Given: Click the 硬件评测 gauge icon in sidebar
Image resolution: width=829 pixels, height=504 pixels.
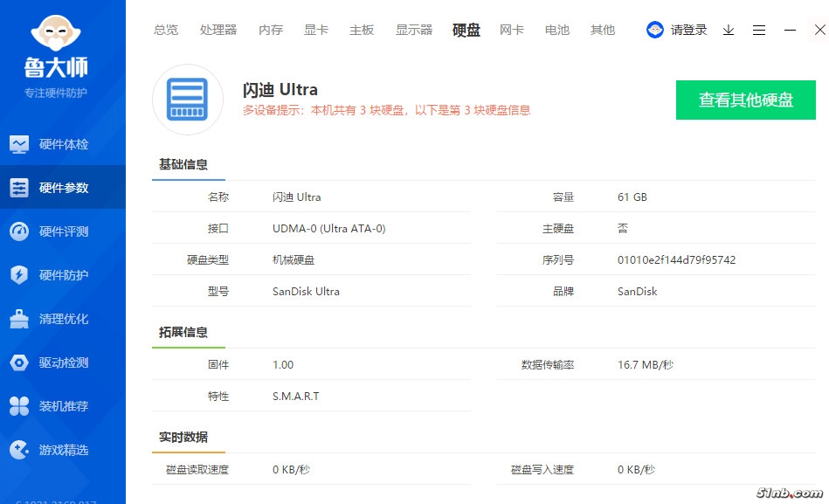Looking at the screenshot, I should pos(19,231).
